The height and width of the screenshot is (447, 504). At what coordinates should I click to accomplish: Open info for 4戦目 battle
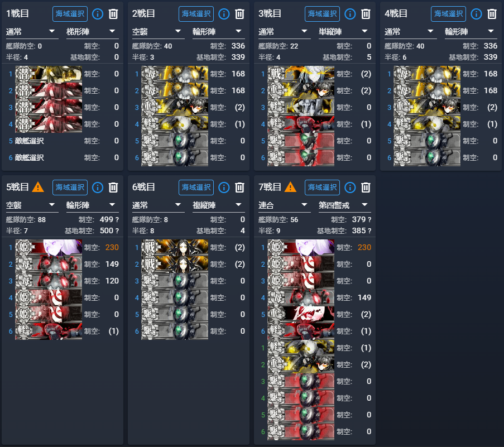pos(476,14)
